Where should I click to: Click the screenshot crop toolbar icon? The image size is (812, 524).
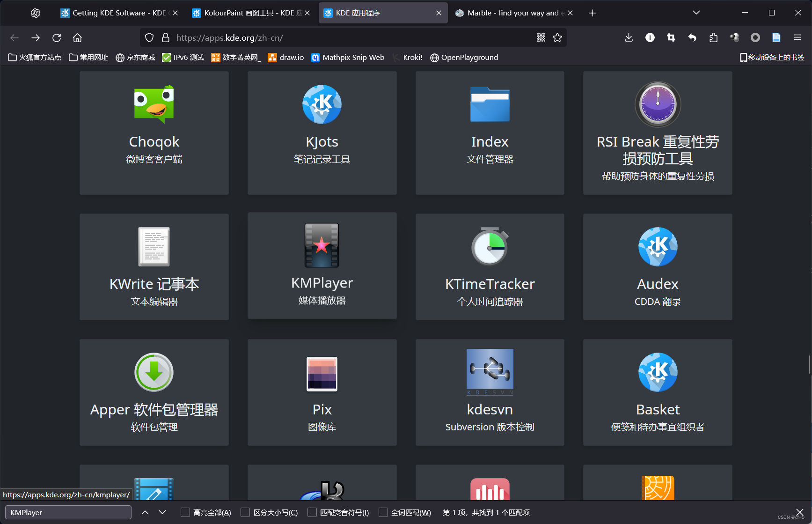[x=671, y=37]
